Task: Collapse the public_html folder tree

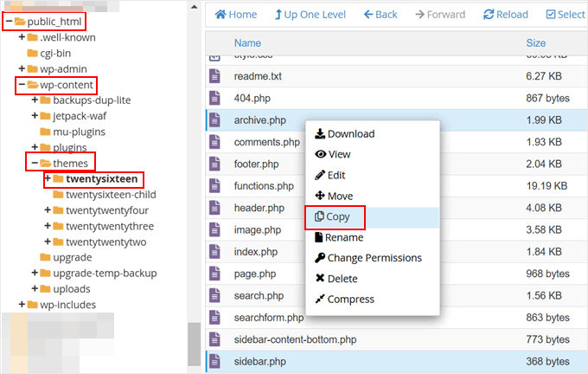Action: 9,22
